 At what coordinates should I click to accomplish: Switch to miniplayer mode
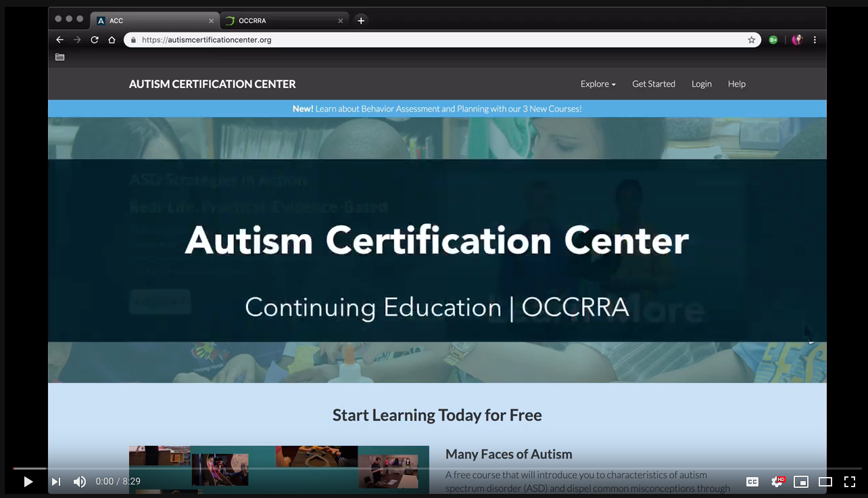click(801, 482)
